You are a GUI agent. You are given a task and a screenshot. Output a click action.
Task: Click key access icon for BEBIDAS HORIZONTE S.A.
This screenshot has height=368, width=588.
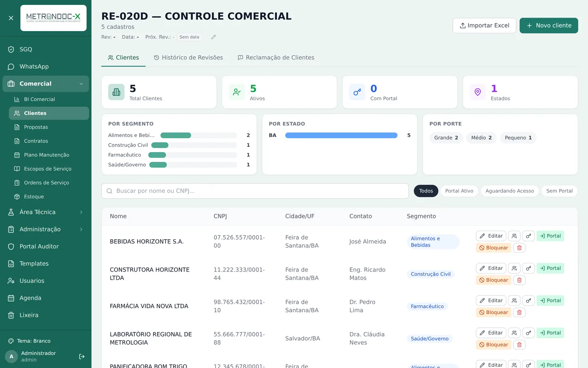(x=528, y=236)
